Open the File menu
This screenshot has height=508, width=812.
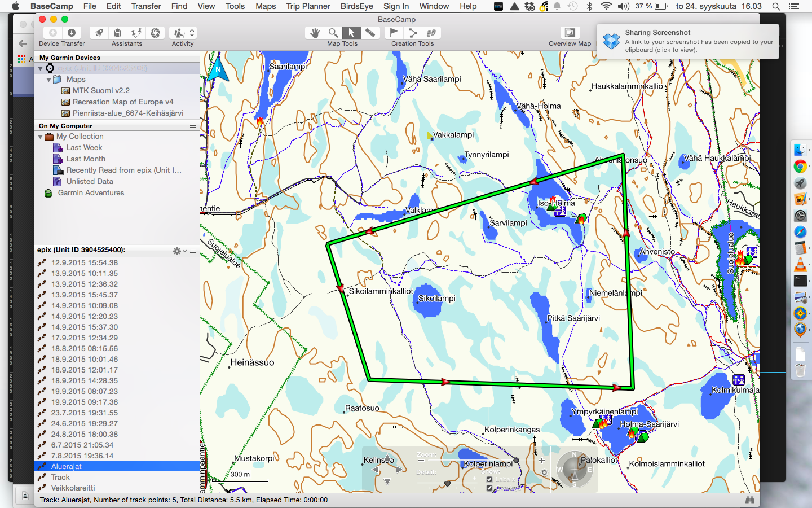click(x=90, y=6)
